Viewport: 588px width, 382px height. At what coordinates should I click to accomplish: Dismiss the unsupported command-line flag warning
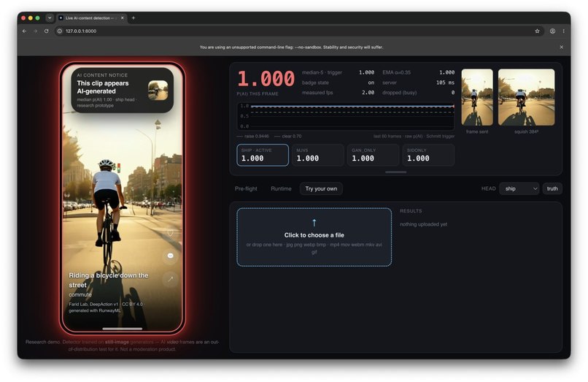click(561, 47)
